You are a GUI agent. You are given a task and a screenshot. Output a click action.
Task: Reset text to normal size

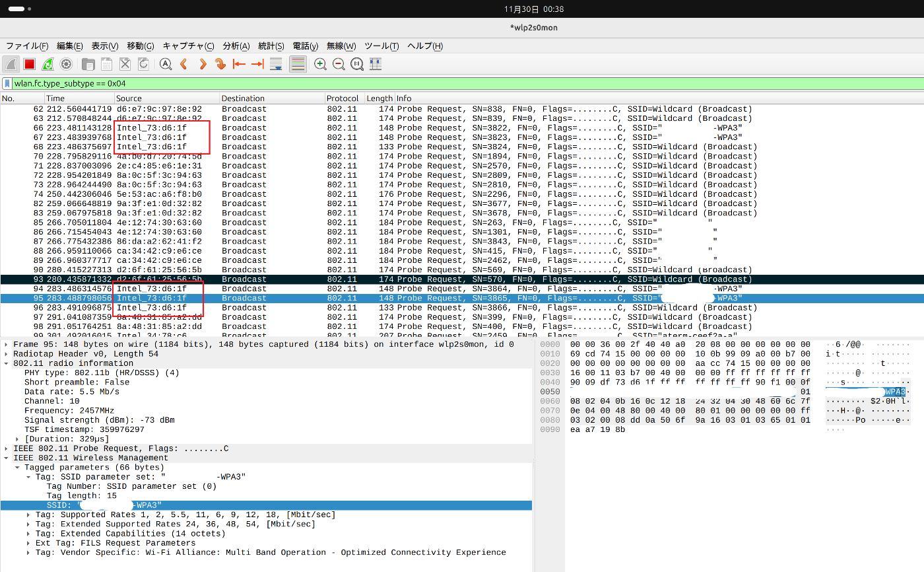tap(357, 64)
